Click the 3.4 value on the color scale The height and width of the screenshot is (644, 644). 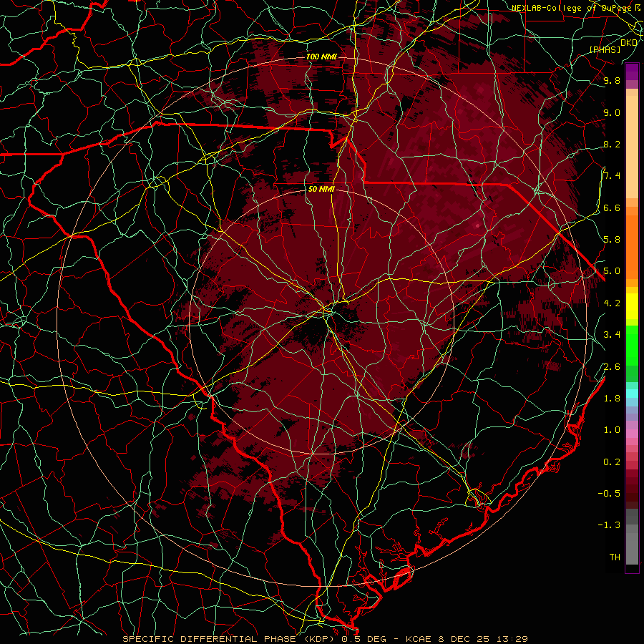point(612,335)
